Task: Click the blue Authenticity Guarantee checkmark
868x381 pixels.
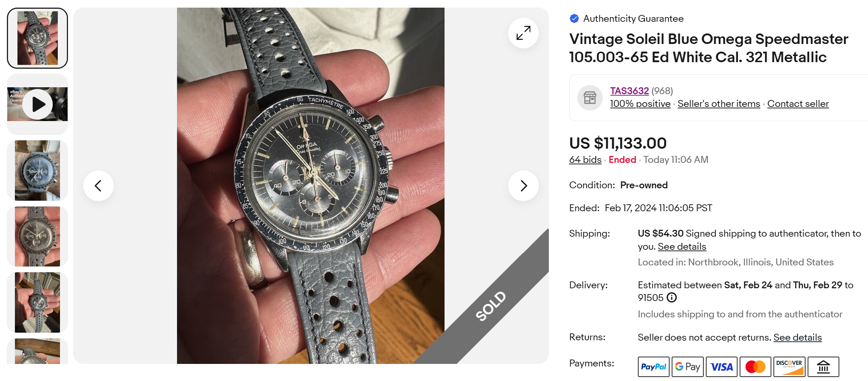Action: [x=574, y=19]
